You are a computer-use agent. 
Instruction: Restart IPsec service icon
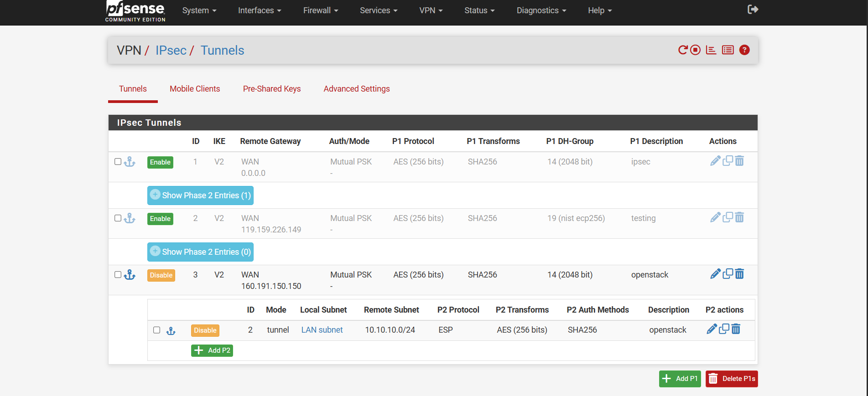(683, 50)
